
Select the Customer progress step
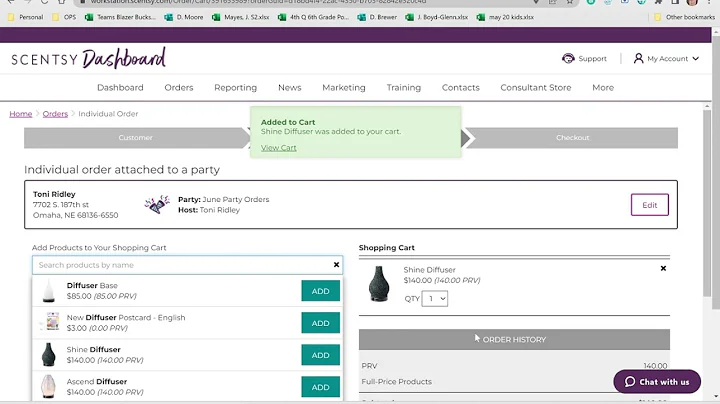click(x=135, y=137)
